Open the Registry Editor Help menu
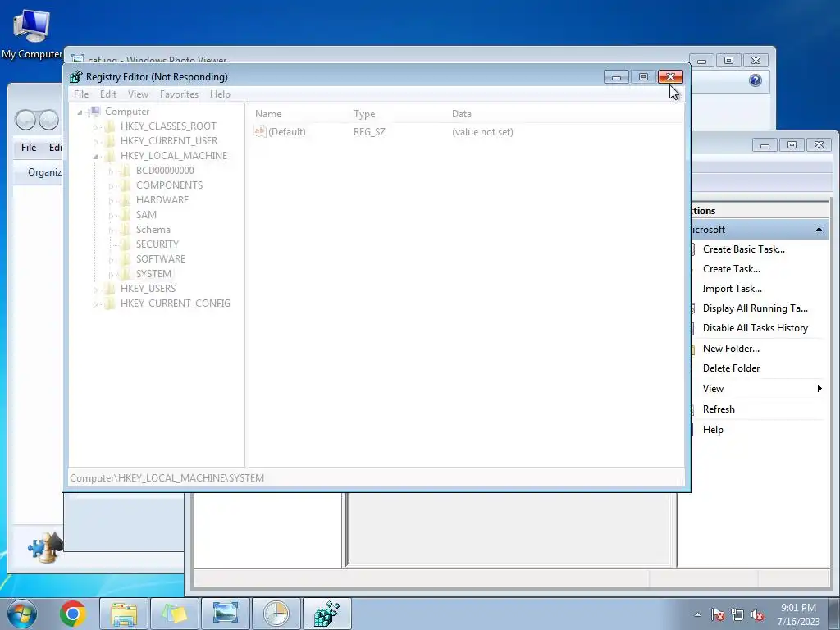 point(220,94)
